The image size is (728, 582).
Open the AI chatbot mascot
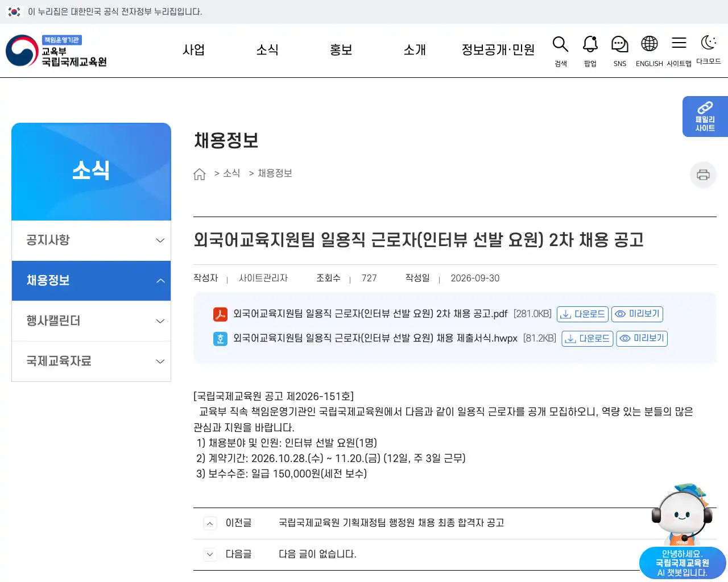click(682, 514)
